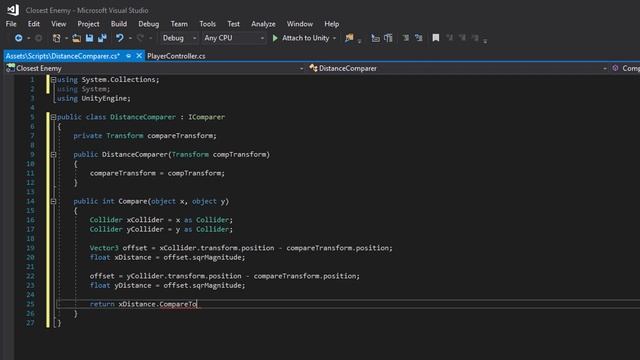The width and height of the screenshot is (640, 360).
Task: Click the Attach to Unity button
Action: (x=305, y=38)
